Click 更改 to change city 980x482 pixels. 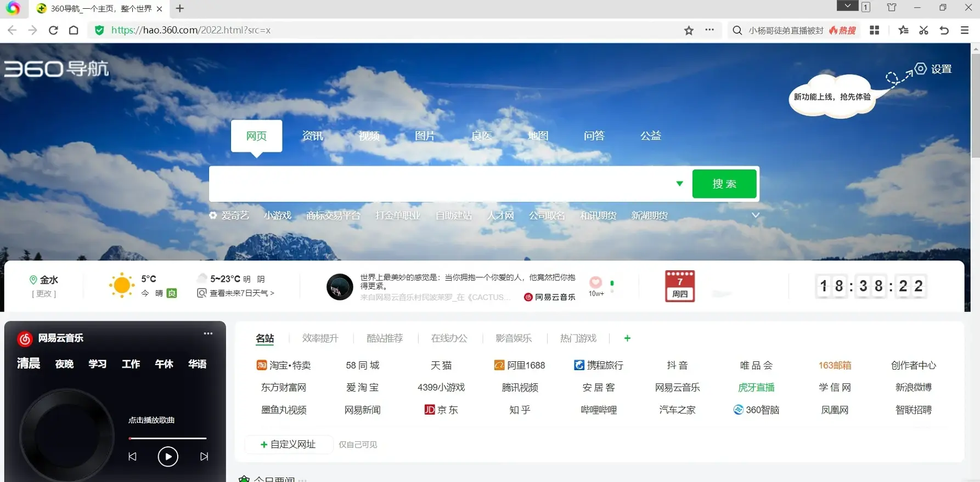(44, 293)
